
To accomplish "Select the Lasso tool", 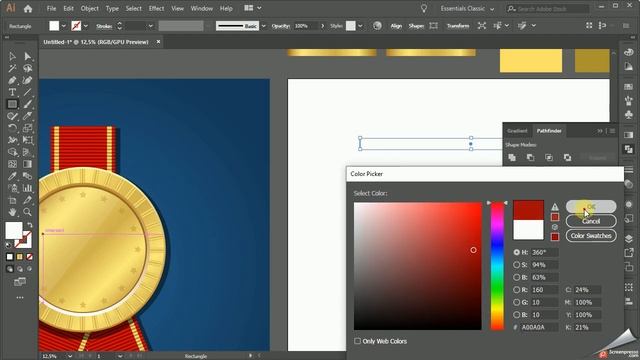I will (x=27, y=68).
